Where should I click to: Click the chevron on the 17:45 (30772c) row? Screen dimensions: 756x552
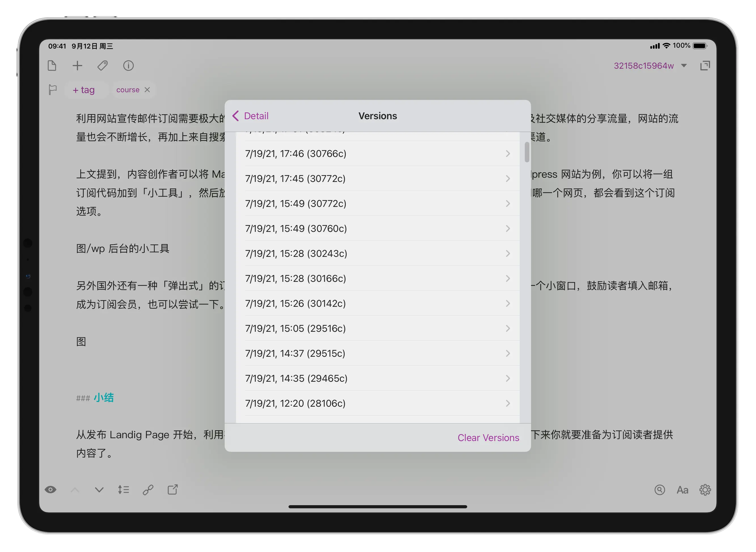click(x=508, y=179)
